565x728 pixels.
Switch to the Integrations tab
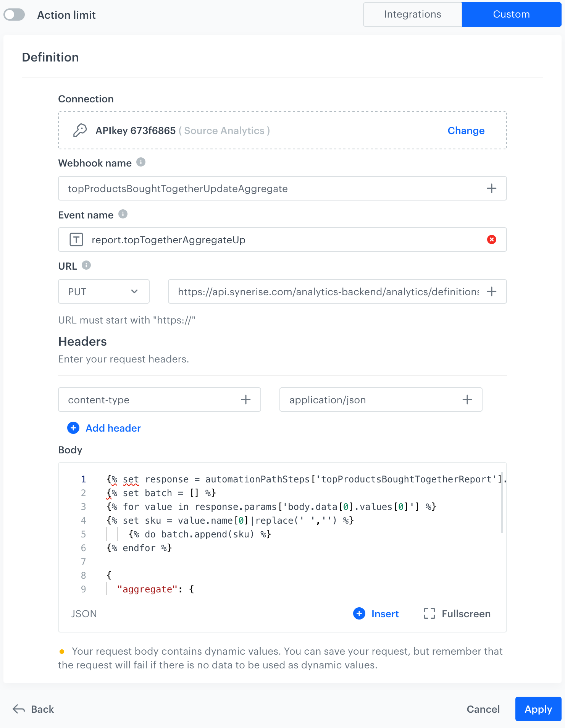coord(412,15)
